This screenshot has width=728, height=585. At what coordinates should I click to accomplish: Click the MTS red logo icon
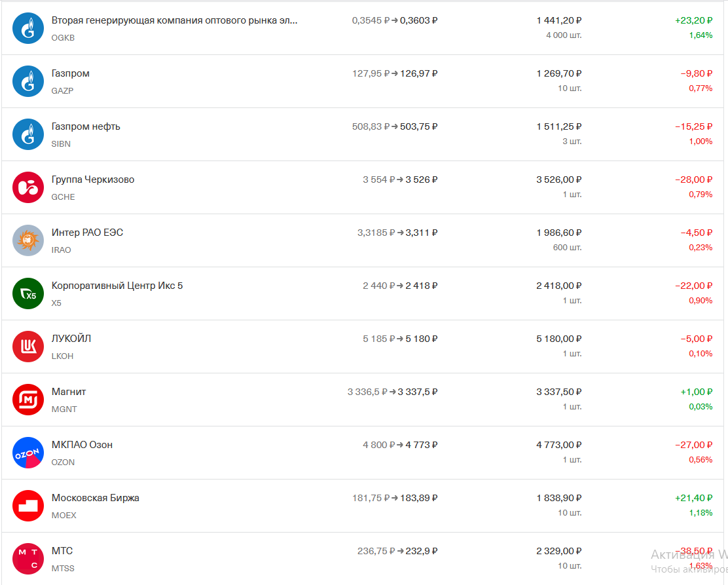pos(28,559)
